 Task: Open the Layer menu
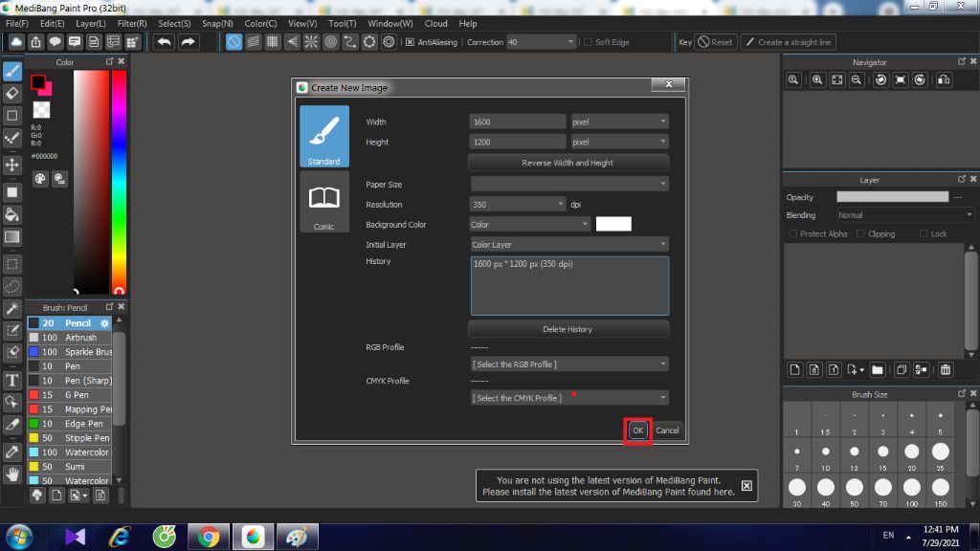91,24
